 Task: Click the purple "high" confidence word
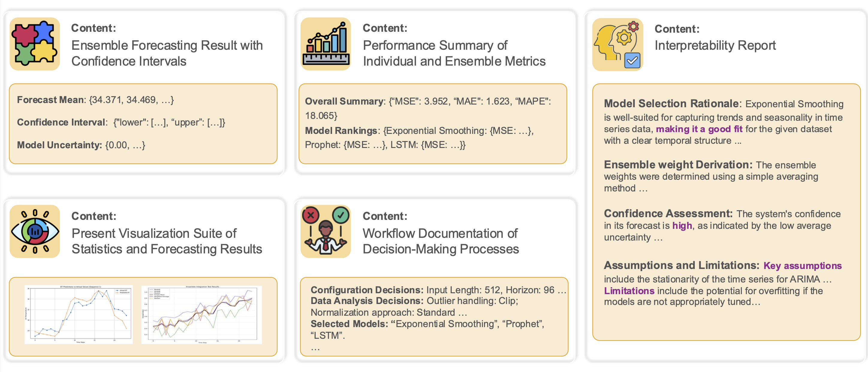click(682, 226)
